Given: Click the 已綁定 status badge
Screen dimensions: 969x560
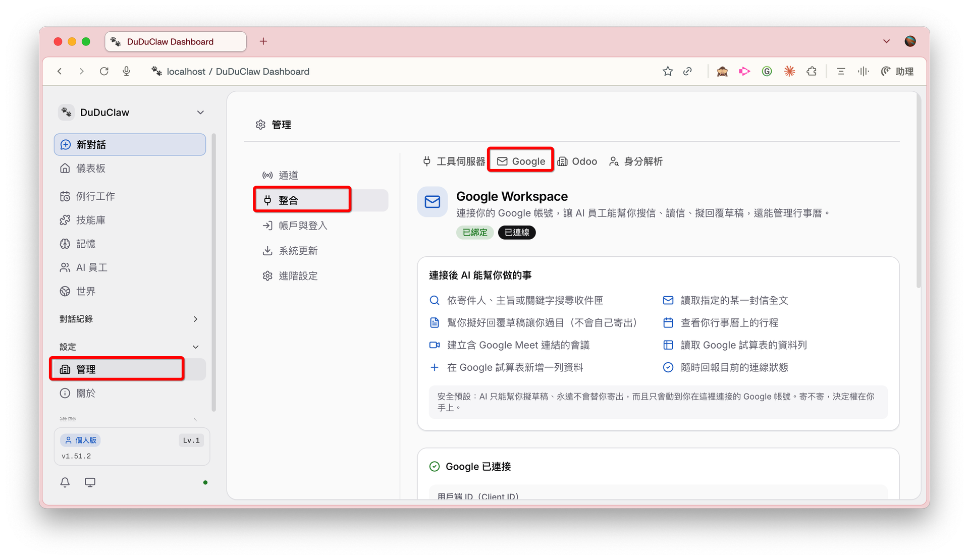Looking at the screenshot, I should point(475,233).
